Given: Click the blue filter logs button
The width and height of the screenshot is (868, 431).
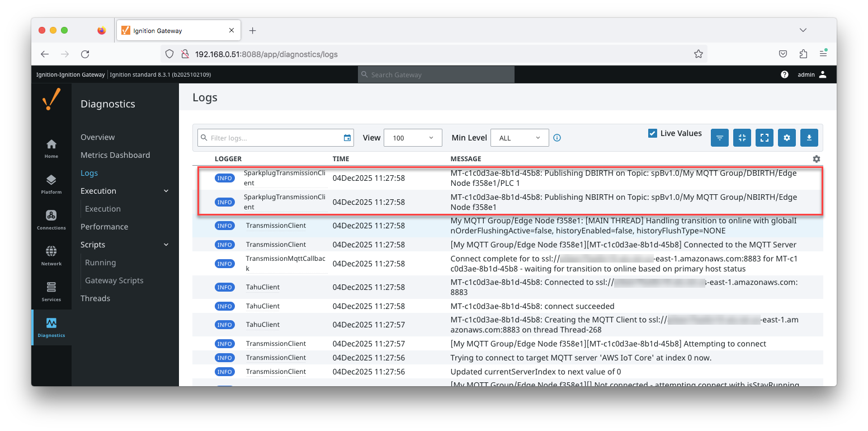Looking at the screenshot, I should pyautogui.click(x=719, y=138).
